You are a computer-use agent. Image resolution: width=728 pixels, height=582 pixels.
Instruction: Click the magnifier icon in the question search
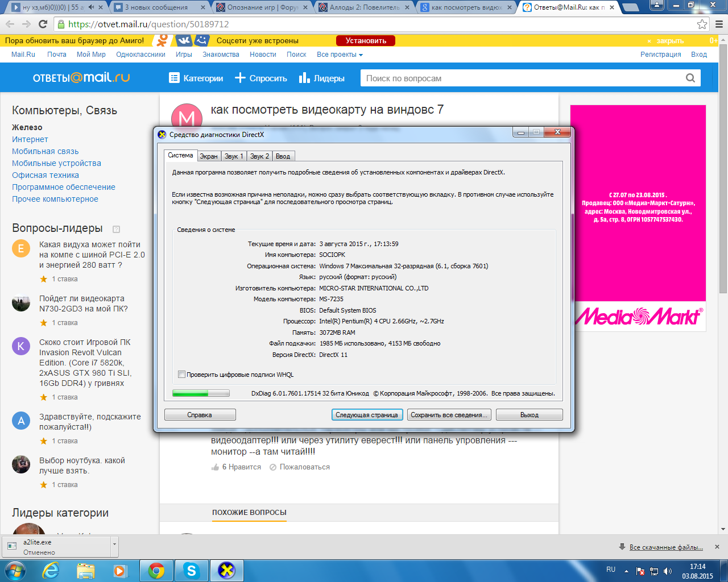click(x=690, y=78)
